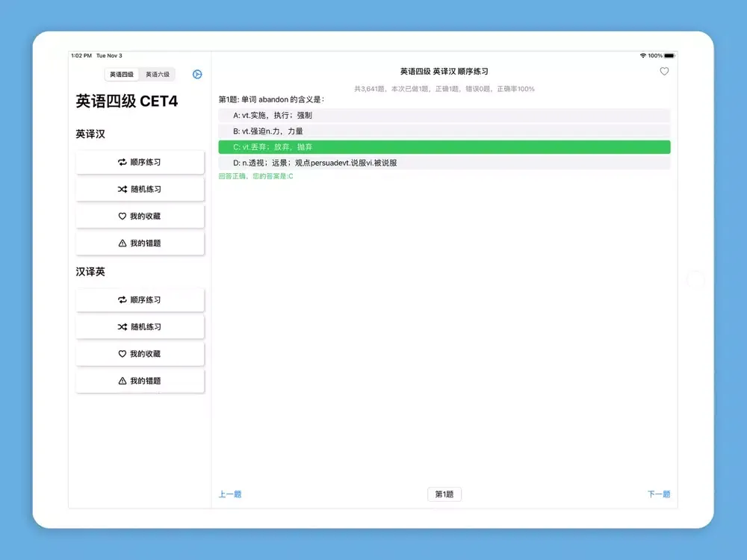
Task: Switch to the 英语六级 segment tab
Action: pyautogui.click(x=157, y=74)
